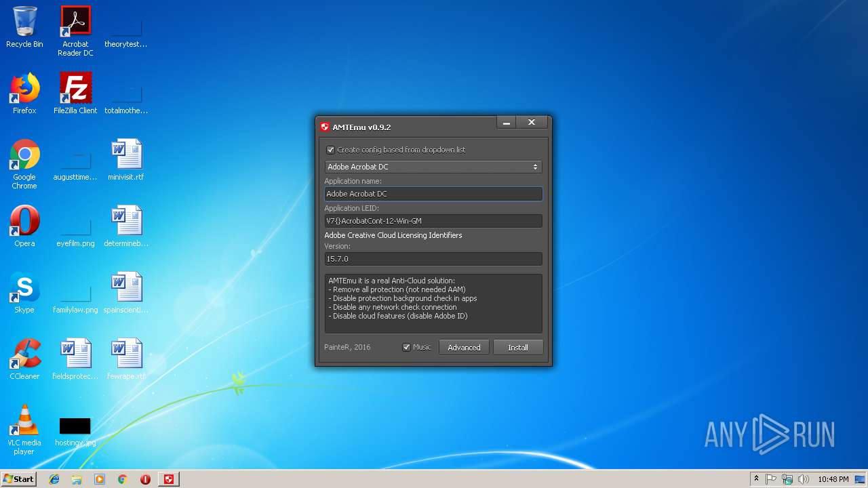868x488 pixels.
Task: Minimize the AMTEmu window
Action: click(507, 123)
